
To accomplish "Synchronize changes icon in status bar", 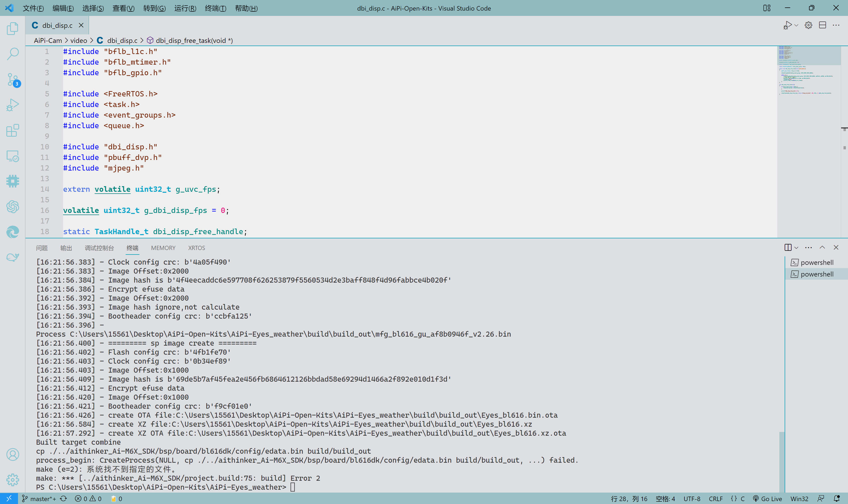I will pos(64,498).
